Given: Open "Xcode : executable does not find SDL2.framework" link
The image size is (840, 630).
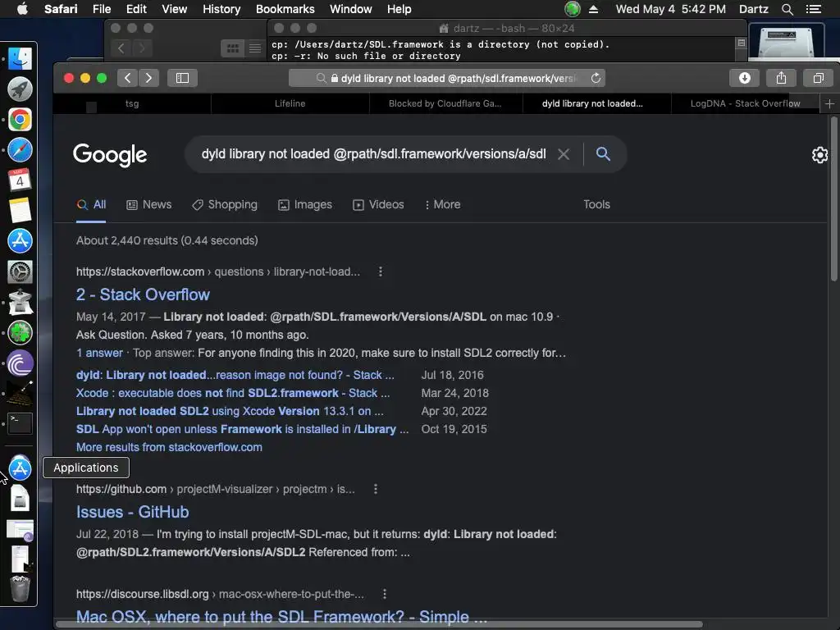Looking at the screenshot, I should click(x=233, y=393).
